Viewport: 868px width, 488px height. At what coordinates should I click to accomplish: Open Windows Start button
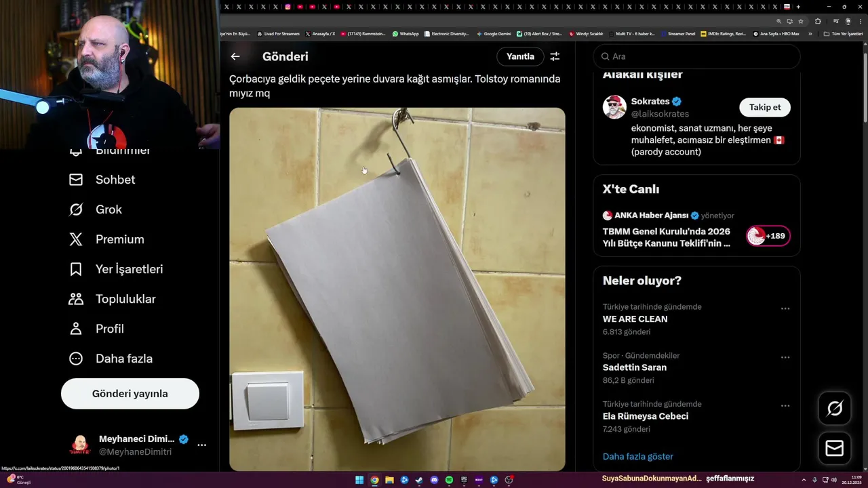tap(359, 480)
